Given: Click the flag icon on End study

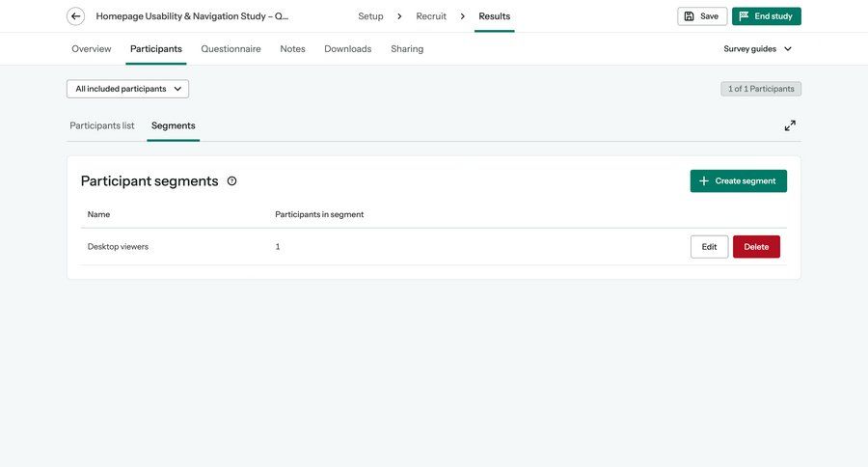Looking at the screenshot, I should [744, 16].
